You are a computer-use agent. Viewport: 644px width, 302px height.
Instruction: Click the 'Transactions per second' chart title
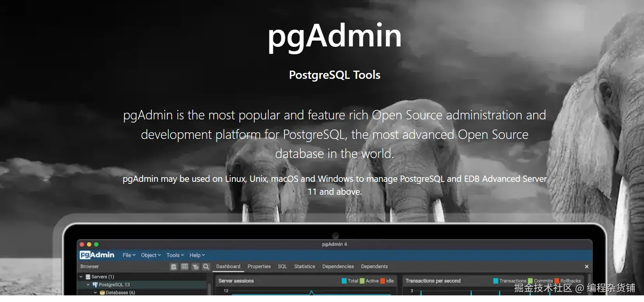433,281
